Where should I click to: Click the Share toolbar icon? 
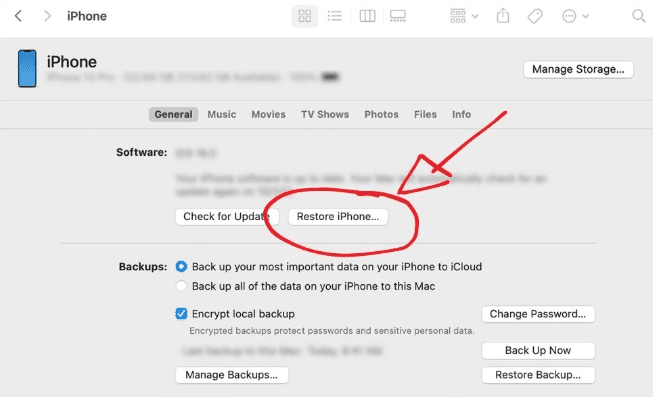click(x=503, y=16)
